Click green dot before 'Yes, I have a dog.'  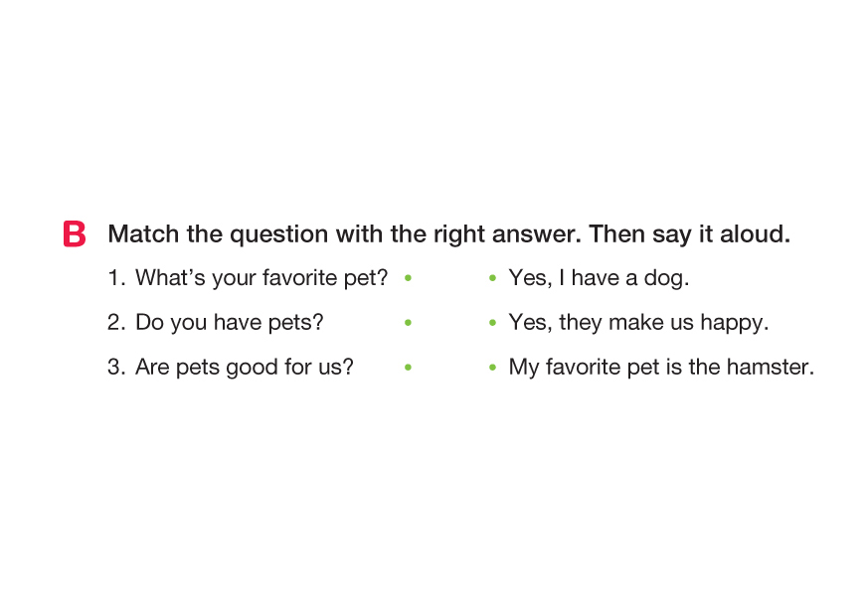(x=492, y=279)
